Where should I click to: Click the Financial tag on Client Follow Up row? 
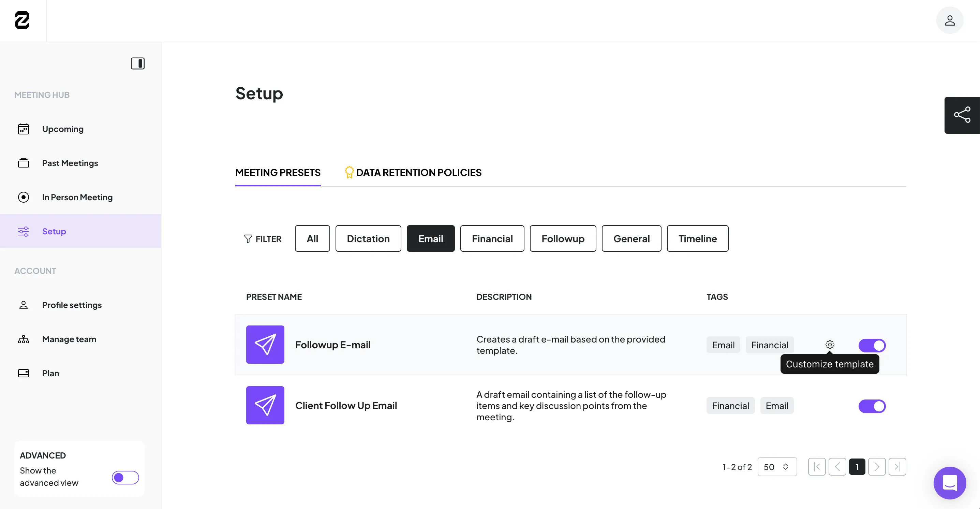coord(730,406)
